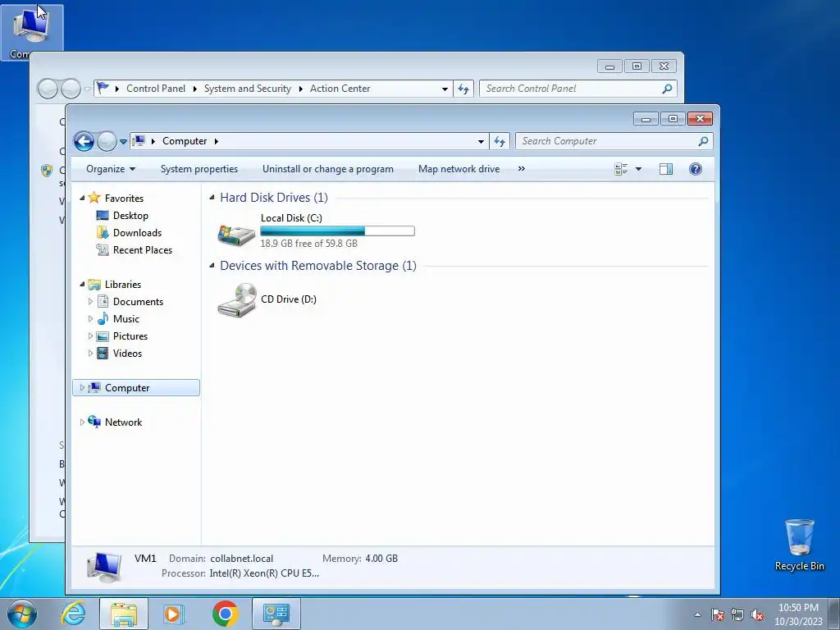Open Recent Places

(x=143, y=249)
